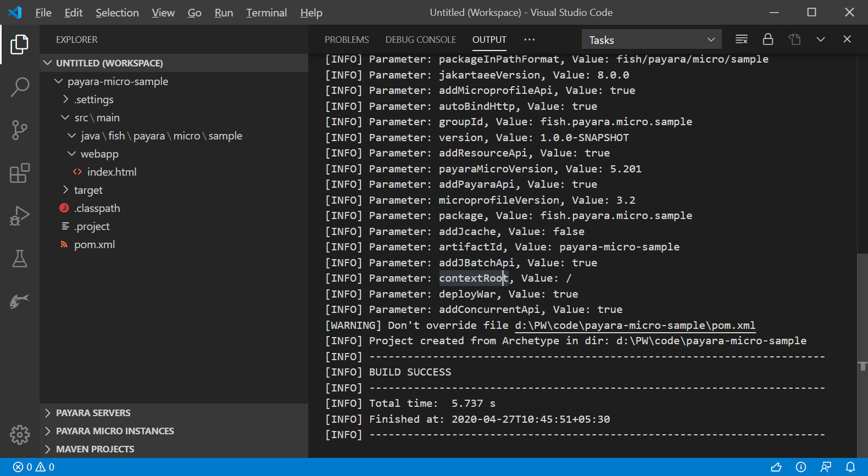Select Tasks output channel dropdown
The image size is (868, 476).
tap(652, 40)
